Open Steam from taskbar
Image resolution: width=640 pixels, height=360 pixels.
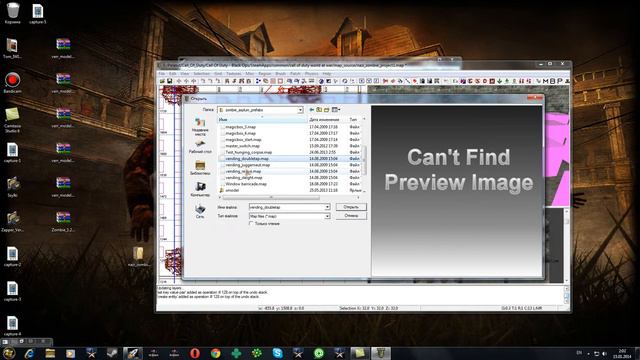click(112, 353)
